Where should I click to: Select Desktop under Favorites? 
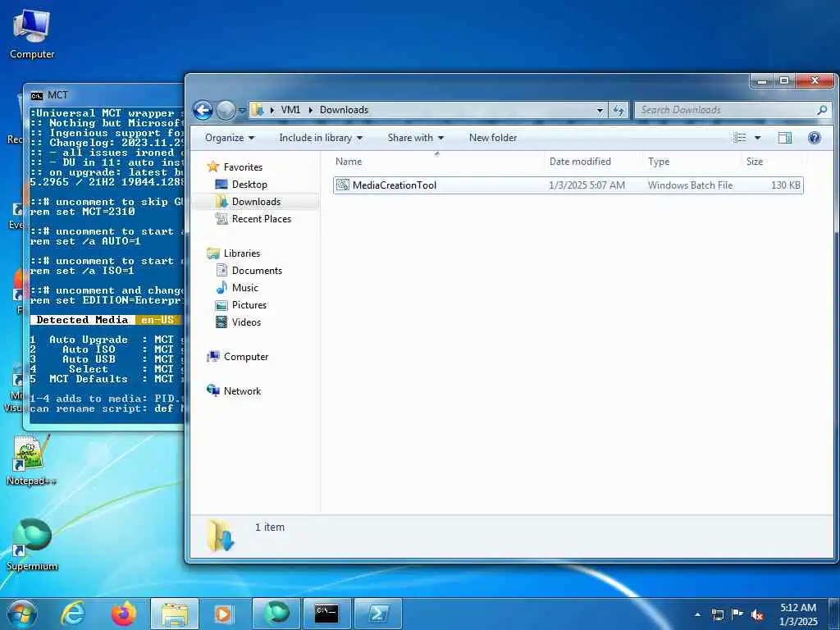[x=249, y=185]
